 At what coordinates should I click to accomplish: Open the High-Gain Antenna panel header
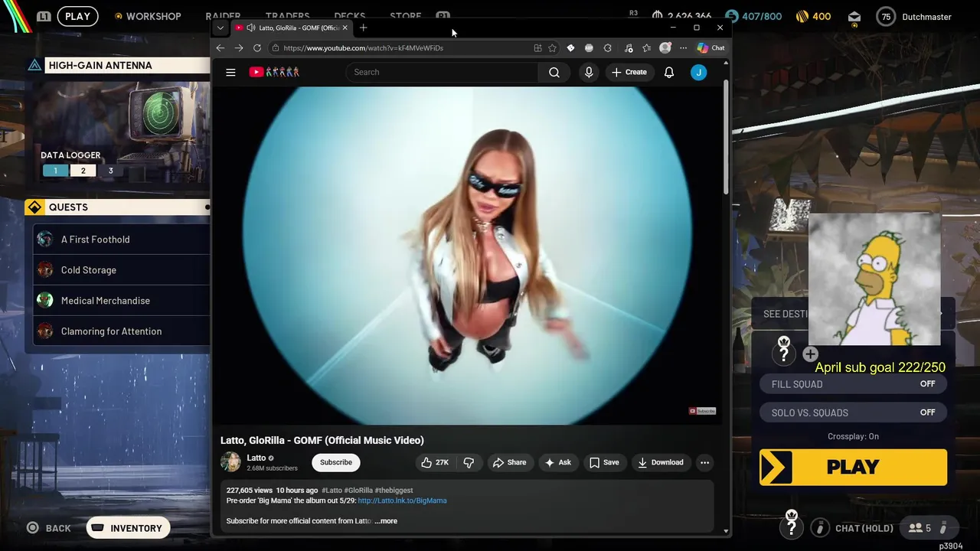pyautogui.click(x=117, y=65)
